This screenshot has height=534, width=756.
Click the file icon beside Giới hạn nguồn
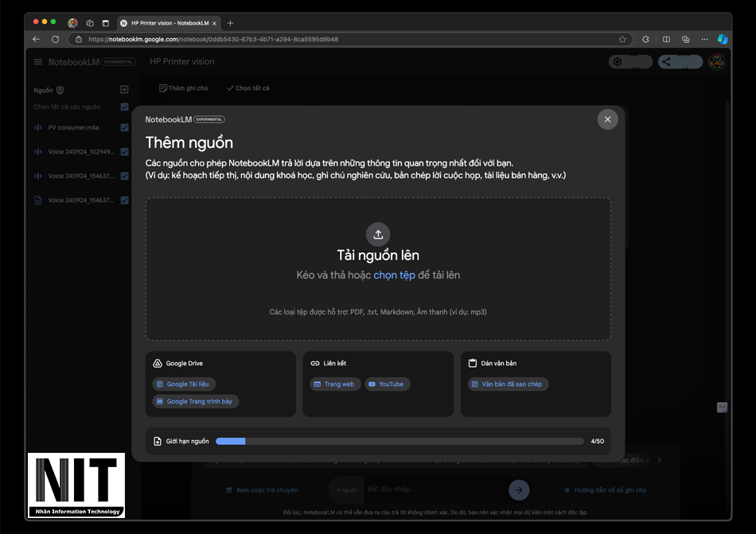coord(158,442)
